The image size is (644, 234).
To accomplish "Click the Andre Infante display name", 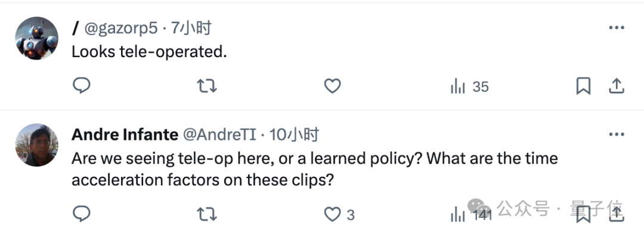I will coord(125,135).
